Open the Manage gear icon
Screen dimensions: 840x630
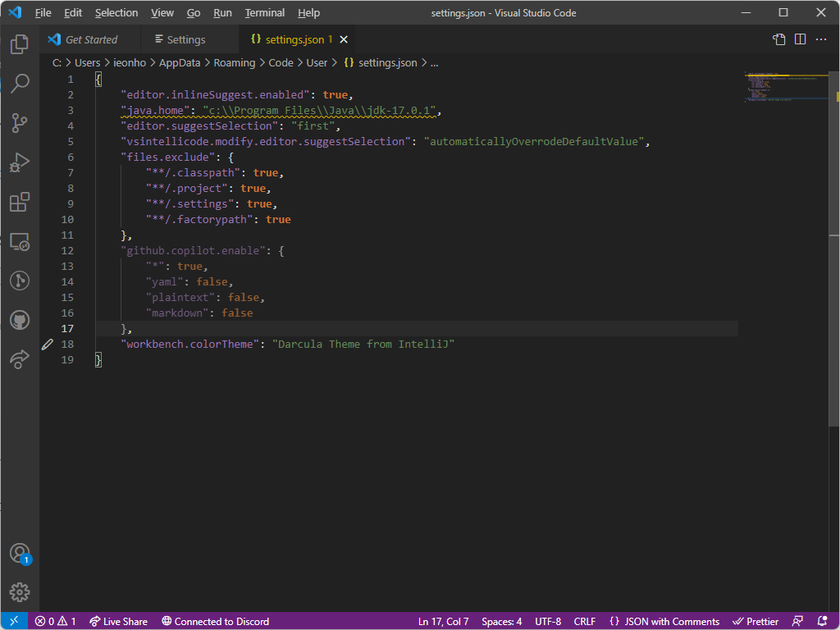[20, 592]
